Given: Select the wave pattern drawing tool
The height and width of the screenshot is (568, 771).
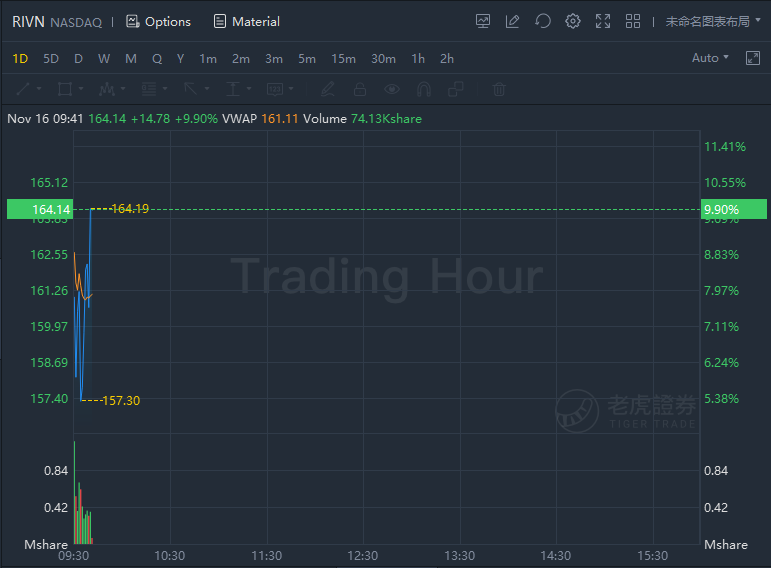Looking at the screenshot, I should point(107,89).
